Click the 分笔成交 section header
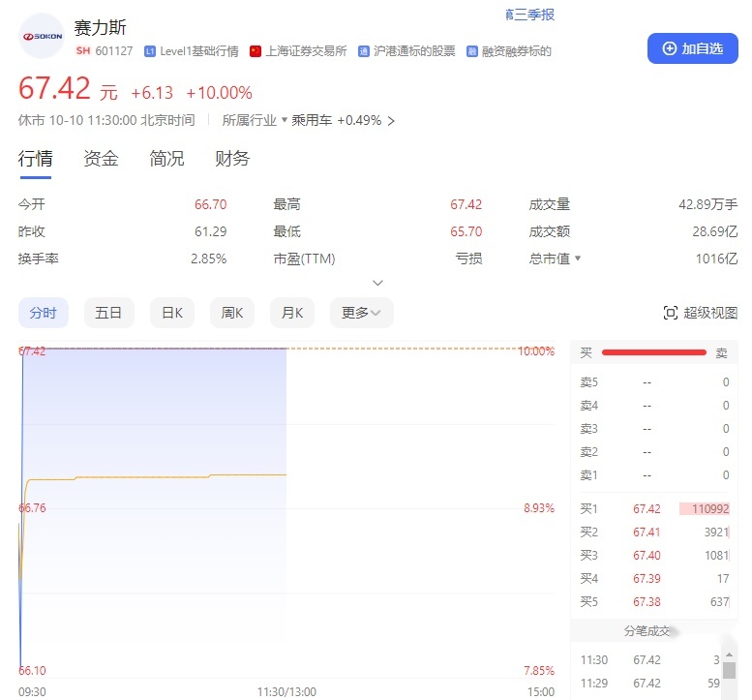752x700 pixels. coord(647,631)
